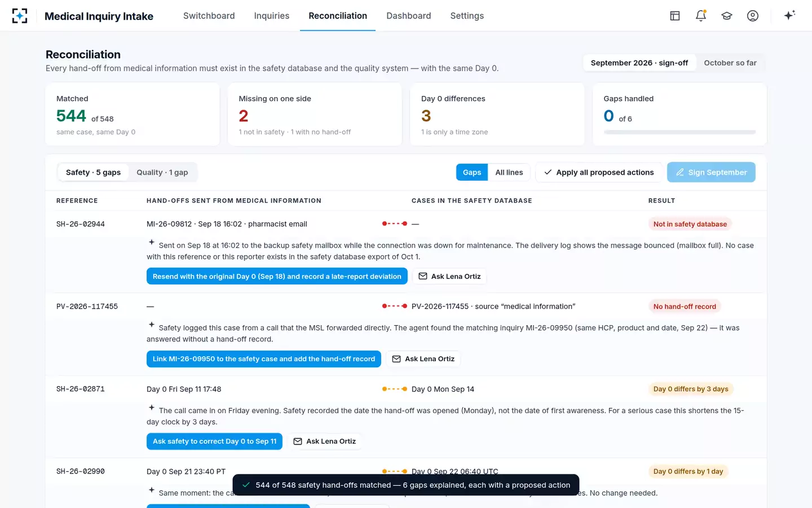This screenshot has width=812, height=508.
Task: Ask Lena Ortiz about SH-26-02944
Action: pyautogui.click(x=449, y=276)
